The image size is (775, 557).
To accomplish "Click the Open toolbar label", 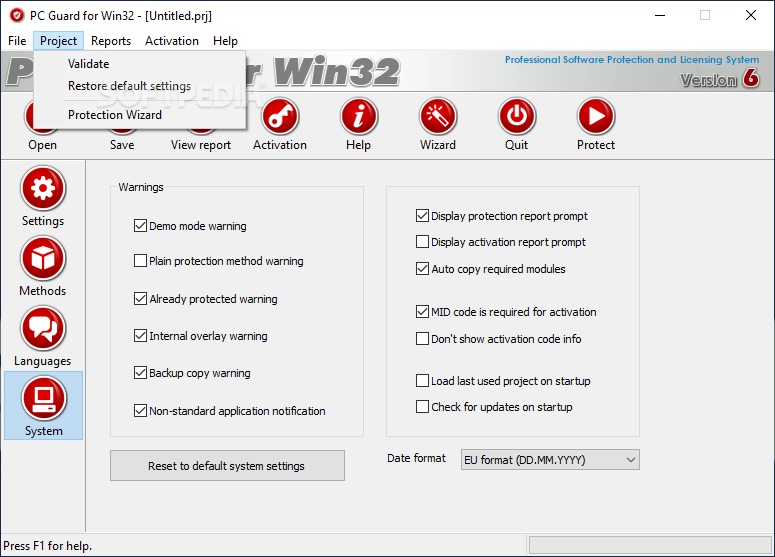I will [x=43, y=145].
